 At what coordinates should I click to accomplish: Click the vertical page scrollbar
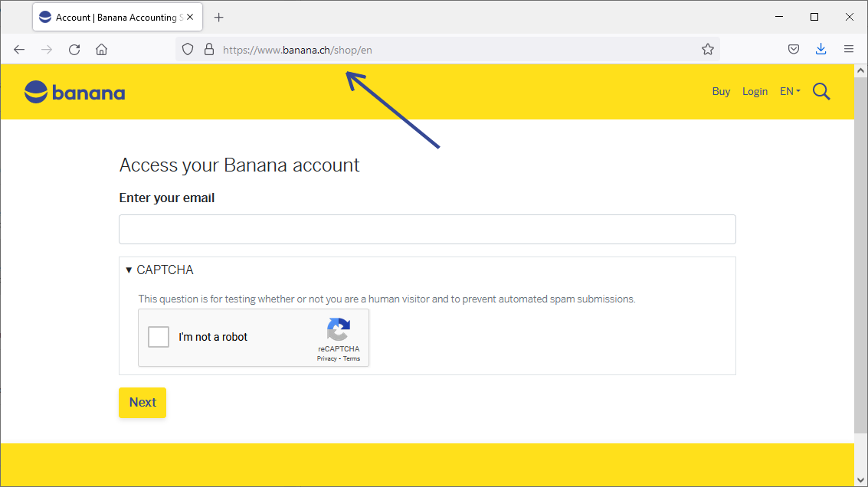pos(860,253)
